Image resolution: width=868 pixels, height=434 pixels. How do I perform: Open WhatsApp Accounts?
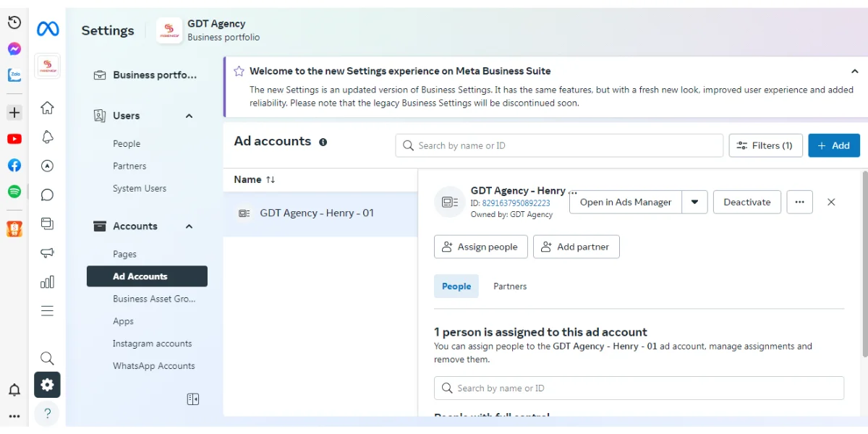pos(153,366)
